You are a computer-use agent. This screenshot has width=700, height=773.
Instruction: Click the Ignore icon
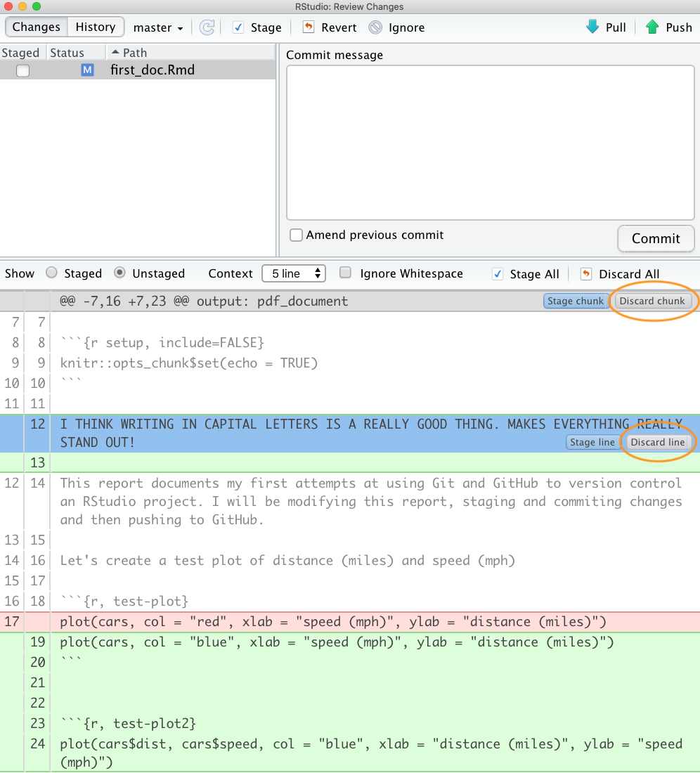375,27
